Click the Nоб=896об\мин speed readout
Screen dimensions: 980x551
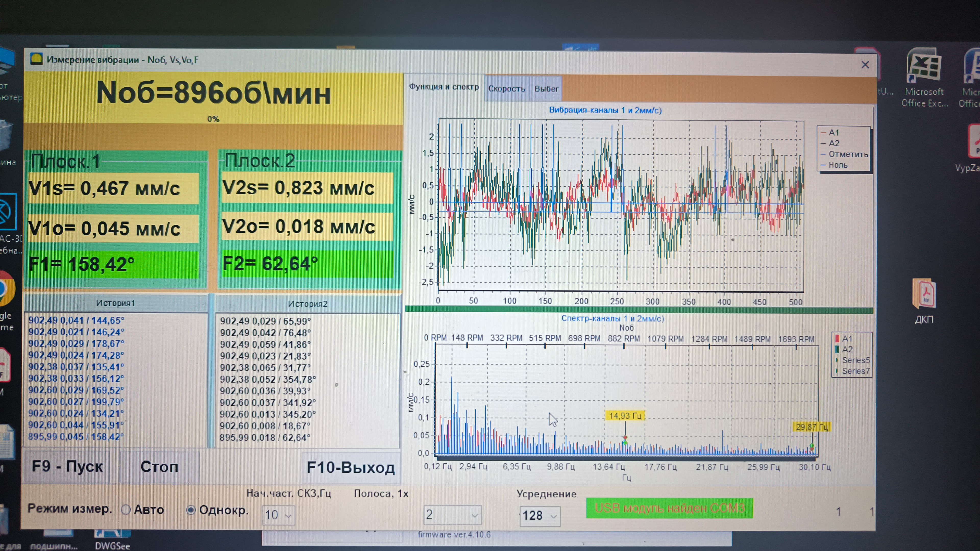(x=213, y=93)
